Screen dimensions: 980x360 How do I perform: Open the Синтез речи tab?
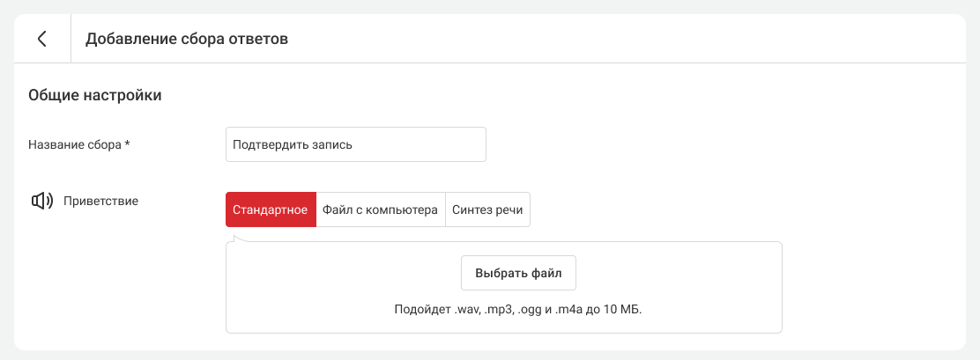(487, 210)
